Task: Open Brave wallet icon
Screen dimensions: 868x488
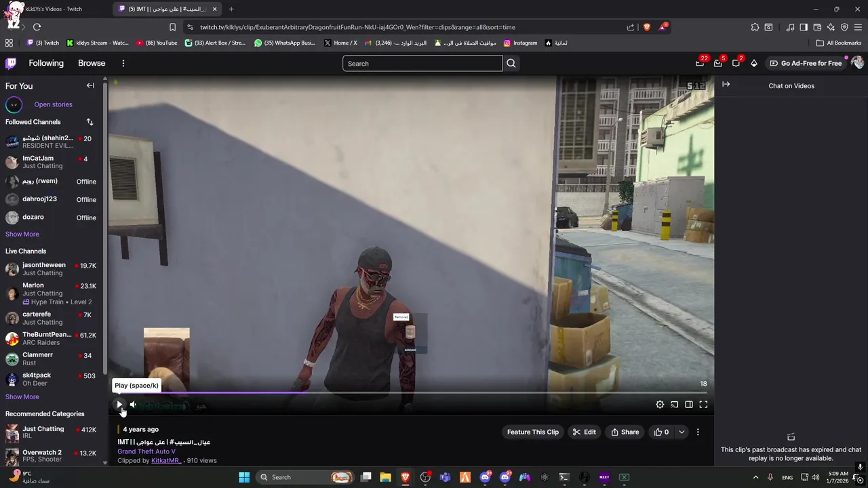Action: tap(817, 27)
